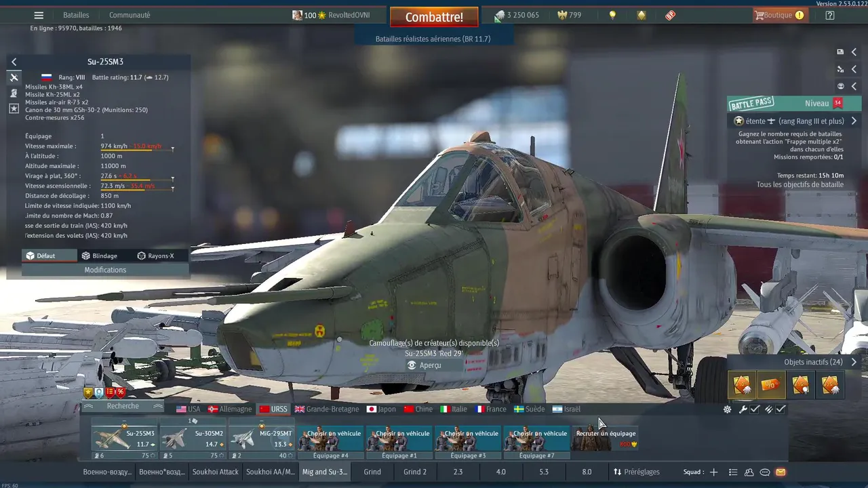
Task: Select the percent discount ticket item
Action: 772,386
